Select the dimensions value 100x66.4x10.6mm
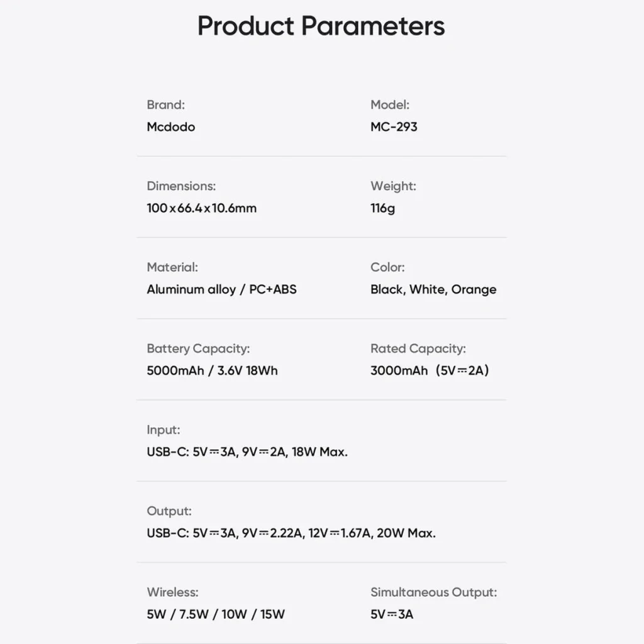The image size is (644, 644). (x=202, y=208)
